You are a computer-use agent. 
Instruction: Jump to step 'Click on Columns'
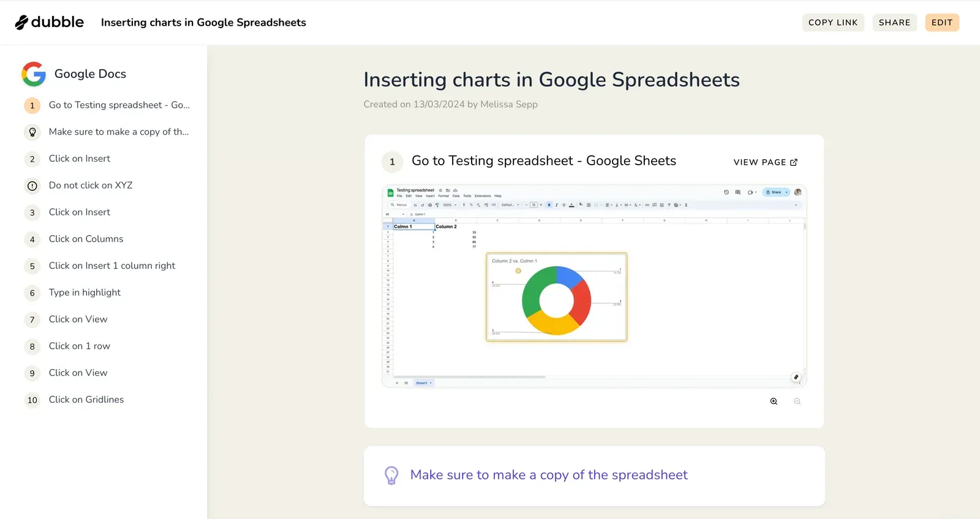(86, 239)
